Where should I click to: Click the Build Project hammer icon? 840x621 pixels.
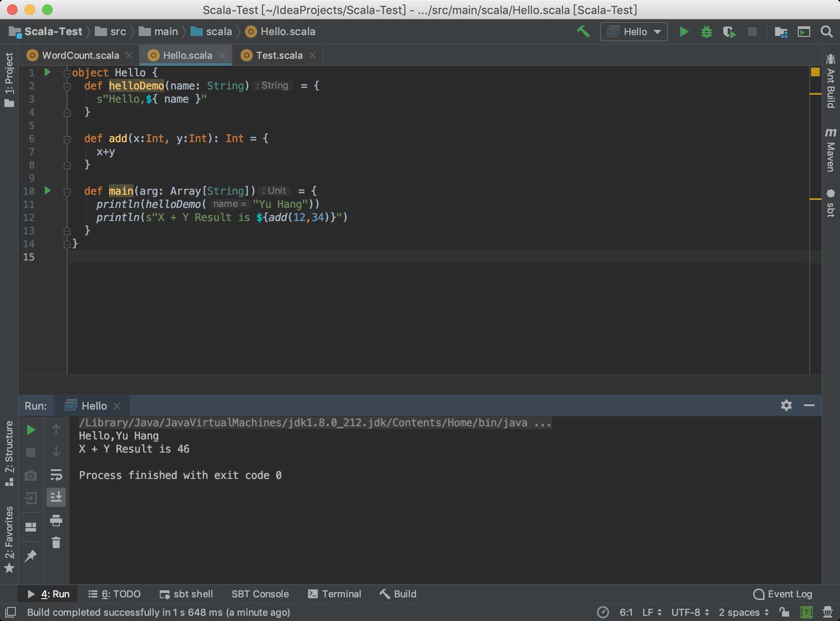(x=583, y=32)
